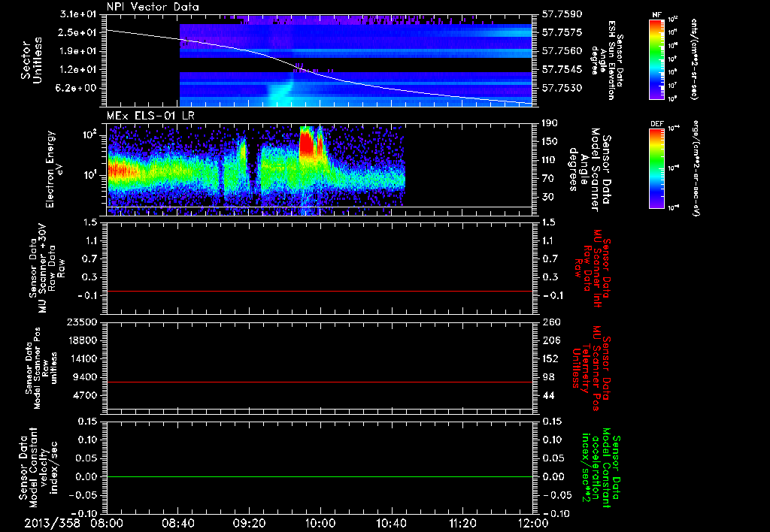Click the red line in Scanner Pos panel
Screen dimensions: 770x532
[x=319, y=382]
